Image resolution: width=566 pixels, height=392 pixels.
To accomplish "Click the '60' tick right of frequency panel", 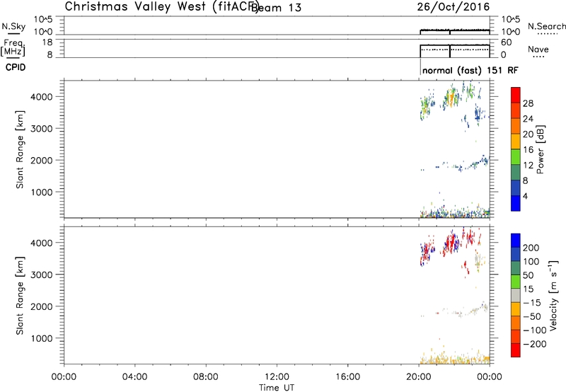I will (x=506, y=42).
